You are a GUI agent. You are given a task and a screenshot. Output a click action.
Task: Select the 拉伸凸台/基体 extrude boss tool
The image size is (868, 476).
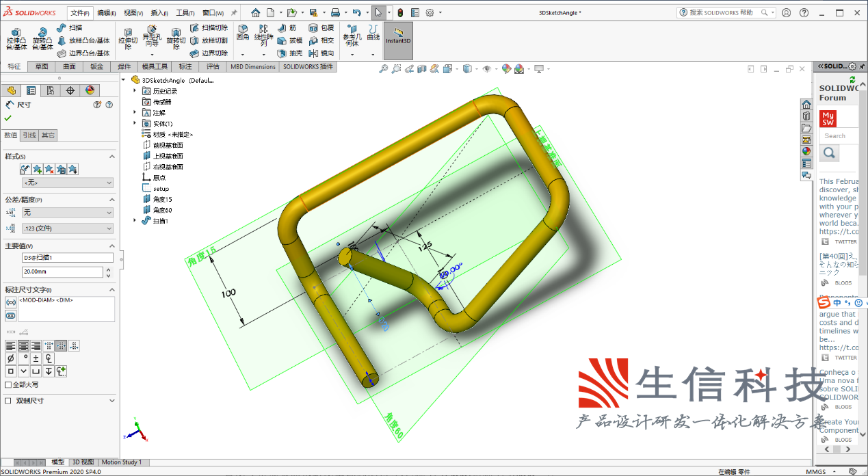click(x=16, y=39)
